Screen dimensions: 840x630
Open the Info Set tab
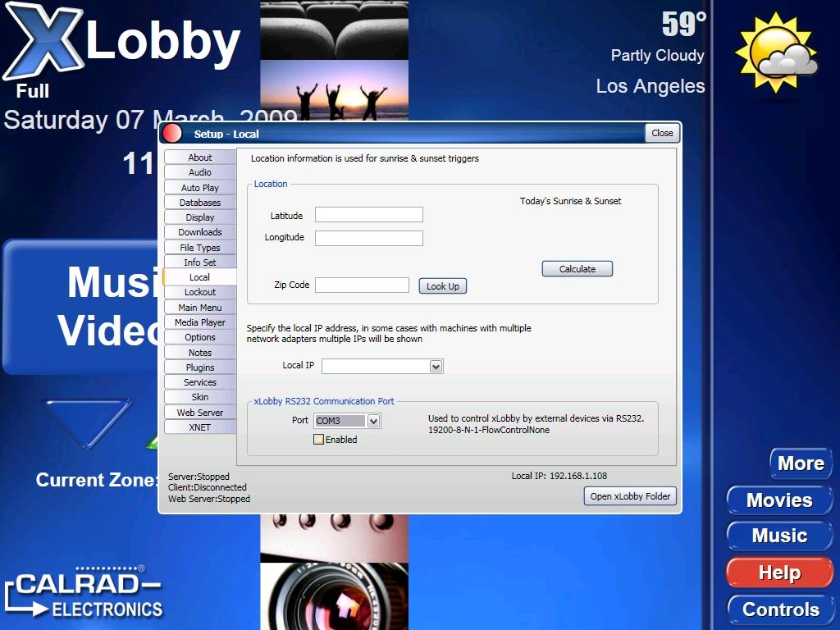coord(200,262)
